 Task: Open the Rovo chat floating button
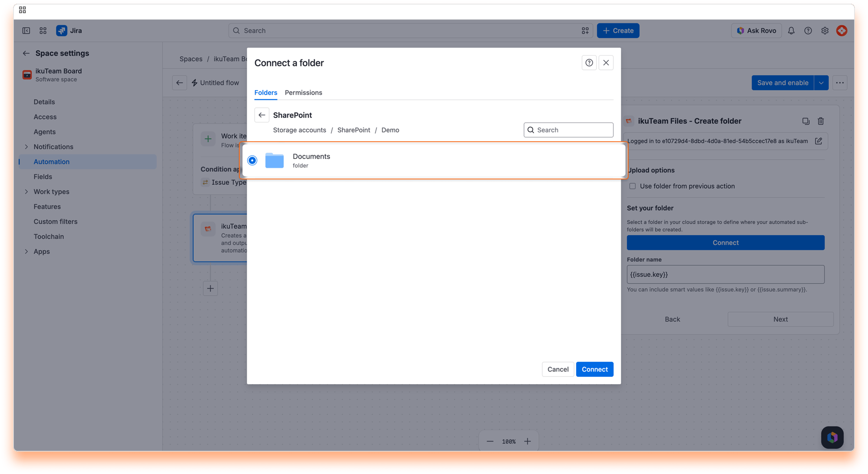click(x=832, y=438)
